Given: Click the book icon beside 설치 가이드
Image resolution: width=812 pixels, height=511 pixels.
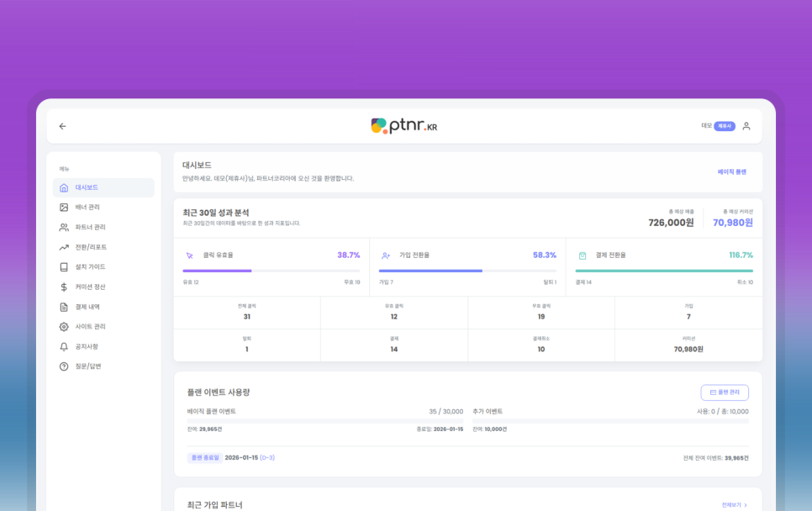Looking at the screenshot, I should click(x=64, y=267).
